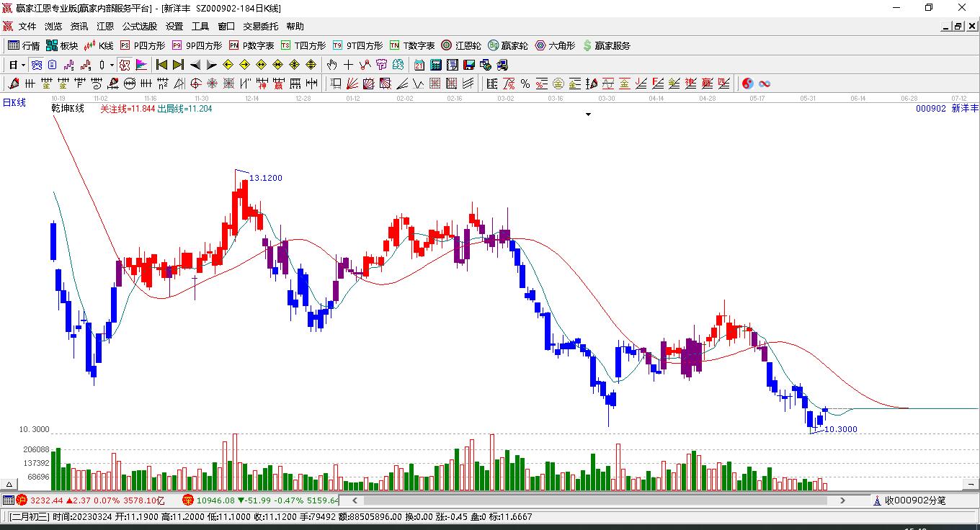Click the 出局线=11.204 value

tap(184, 109)
